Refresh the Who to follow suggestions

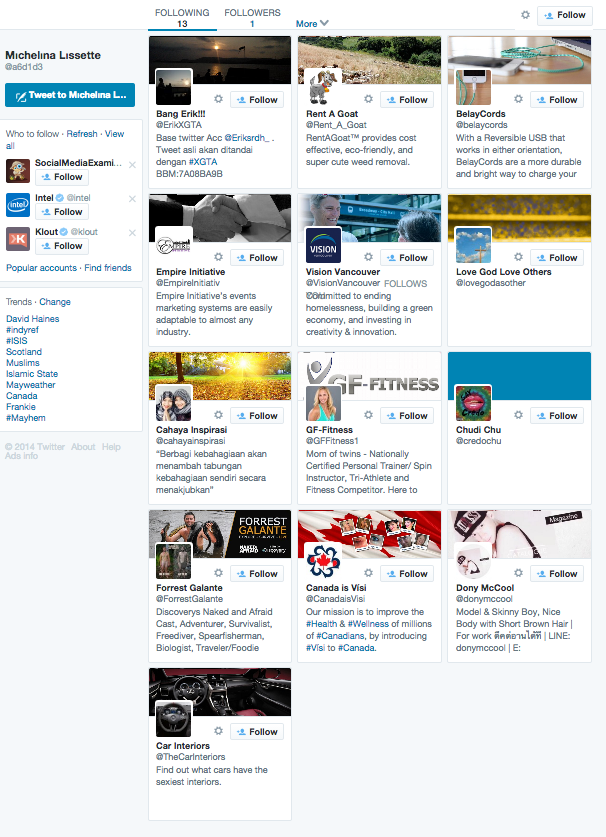[x=82, y=134]
